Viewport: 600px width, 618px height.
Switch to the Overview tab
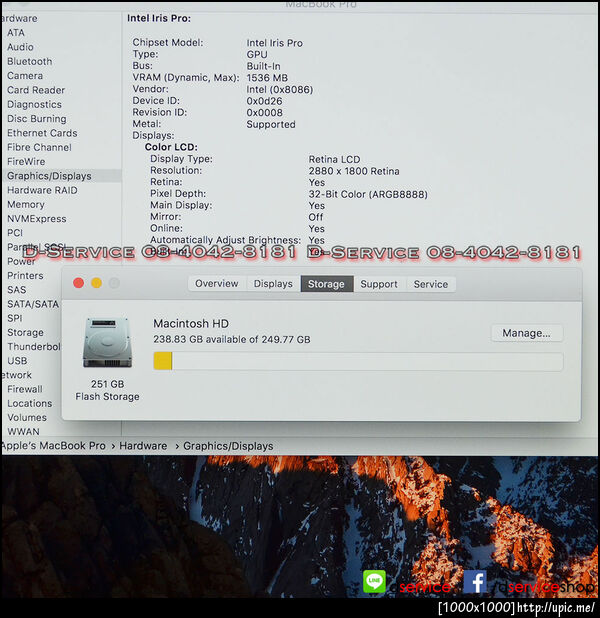pos(216,284)
